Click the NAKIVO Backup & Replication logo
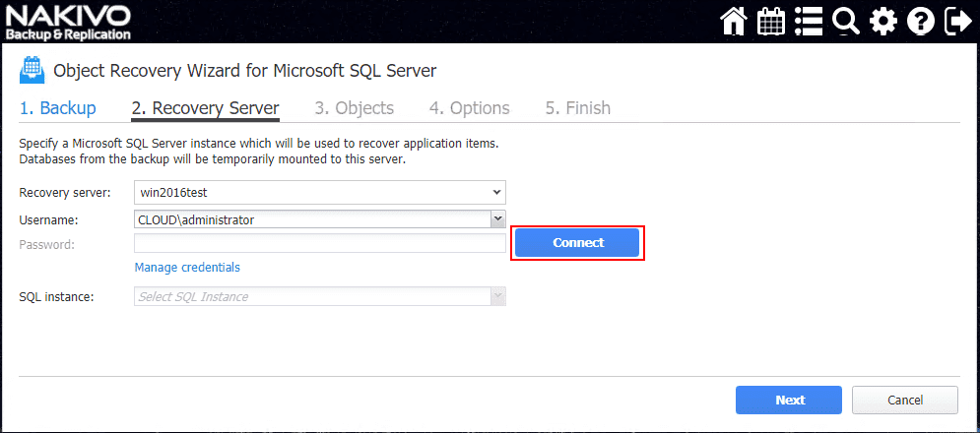The width and height of the screenshot is (980, 433). click(x=68, y=22)
